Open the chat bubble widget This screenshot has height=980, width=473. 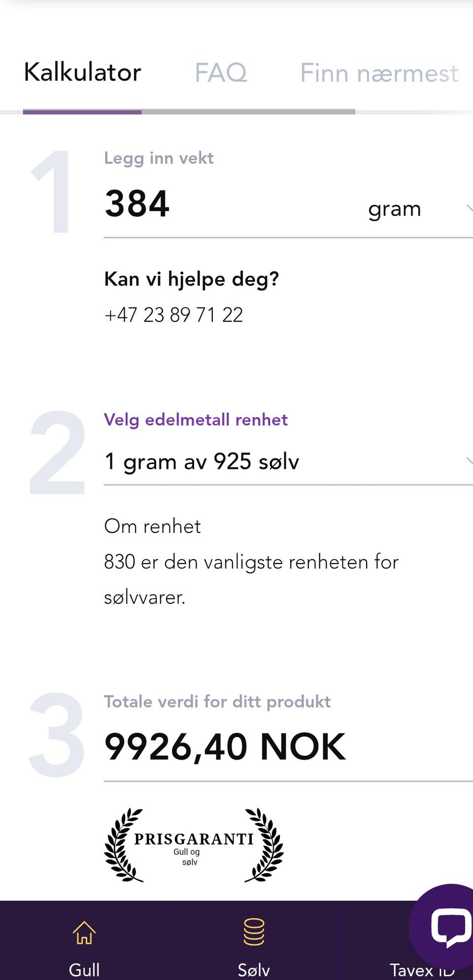click(x=447, y=927)
